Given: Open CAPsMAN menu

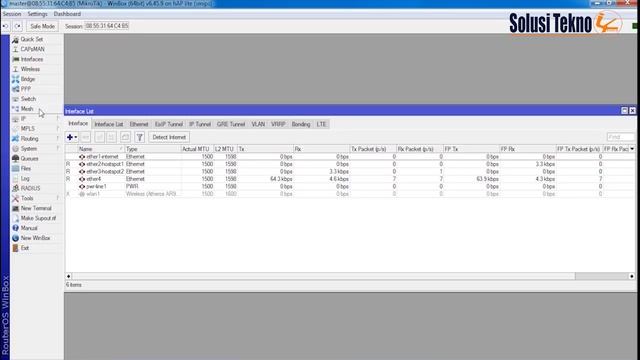Looking at the screenshot, I should coord(33,49).
